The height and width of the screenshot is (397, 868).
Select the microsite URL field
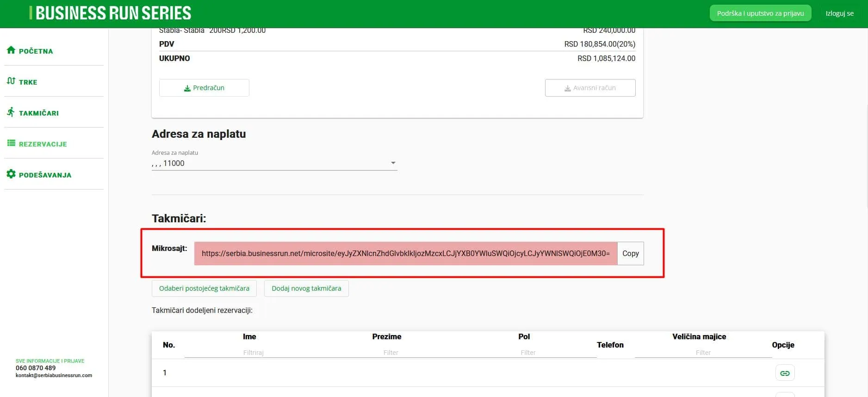tap(406, 253)
